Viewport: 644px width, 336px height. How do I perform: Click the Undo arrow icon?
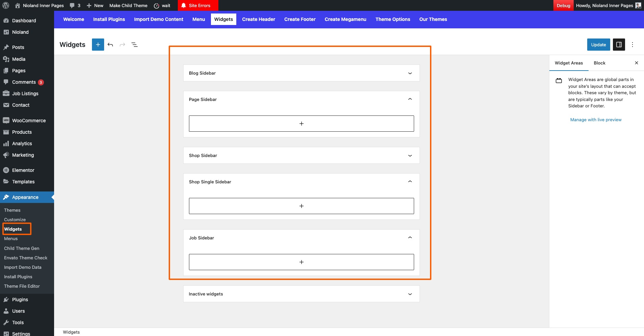(110, 45)
